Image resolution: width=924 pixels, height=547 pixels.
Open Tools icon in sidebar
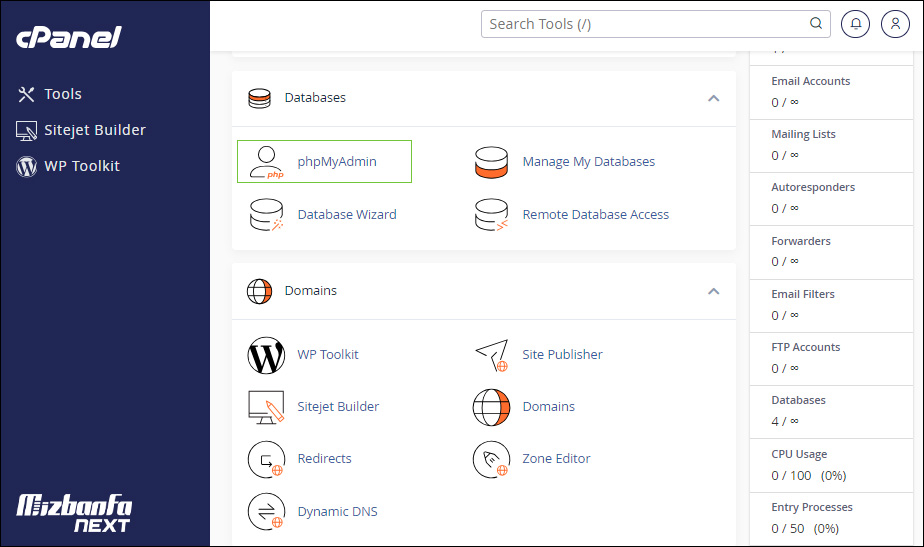coord(26,94)
